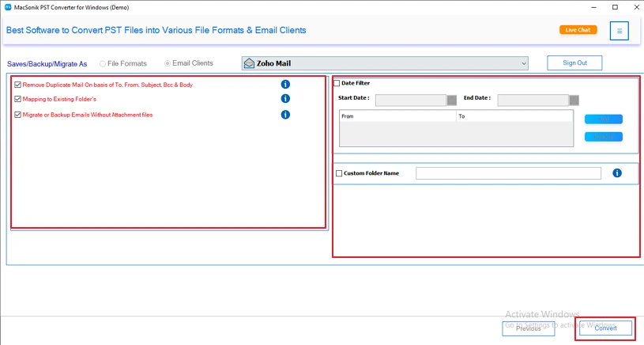Click the End Date input field
Image resolution: width=644 pixels, height=345 pixels.
coord(533,100)
